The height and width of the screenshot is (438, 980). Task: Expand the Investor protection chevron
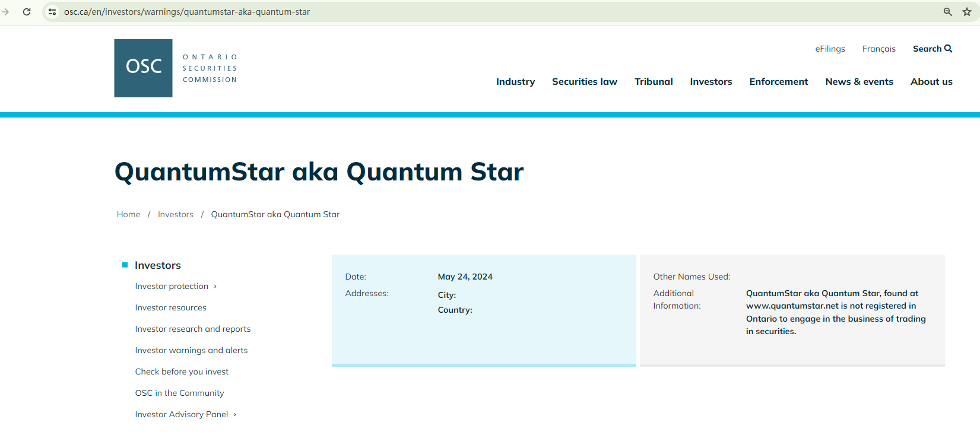(215, 287)
